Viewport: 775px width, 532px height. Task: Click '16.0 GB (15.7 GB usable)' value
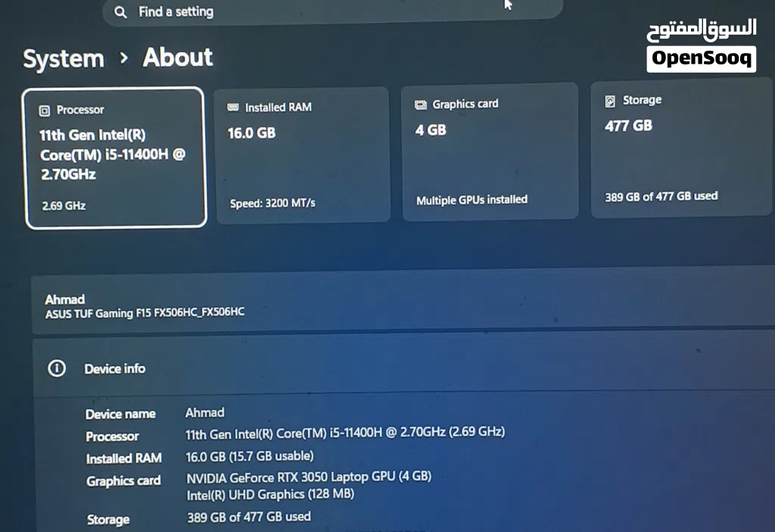click(250, 456)
